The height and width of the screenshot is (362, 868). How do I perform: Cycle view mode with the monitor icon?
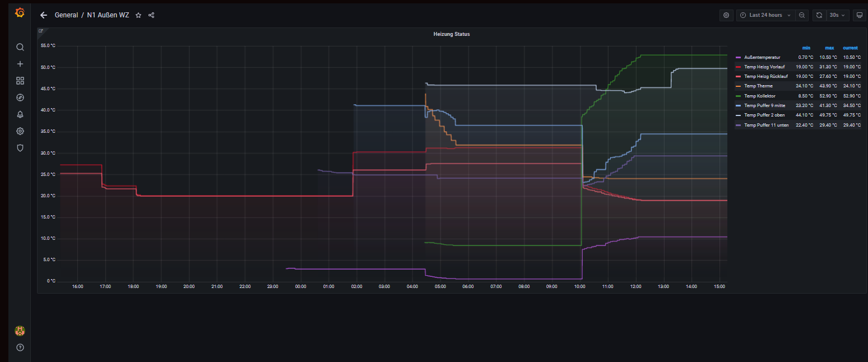click(860, 15)
